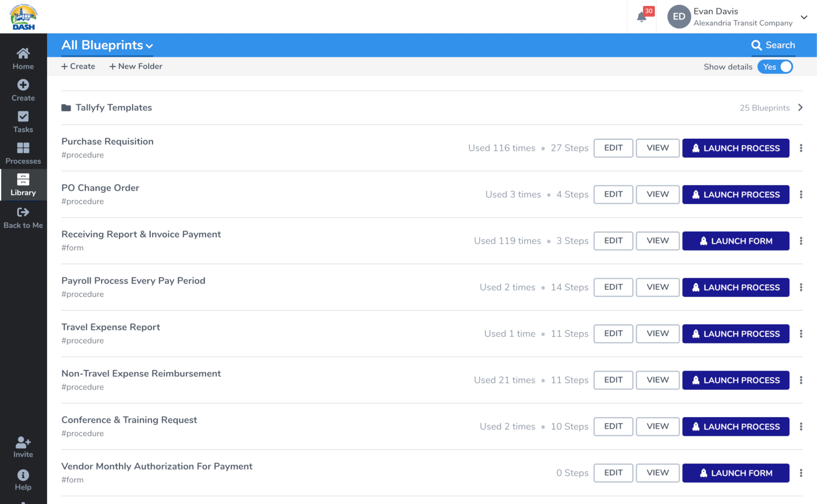Image resolution: width=817 pixels, height=504 pixels.
Task: Click the + Create toolbar link
Action: 78,66
